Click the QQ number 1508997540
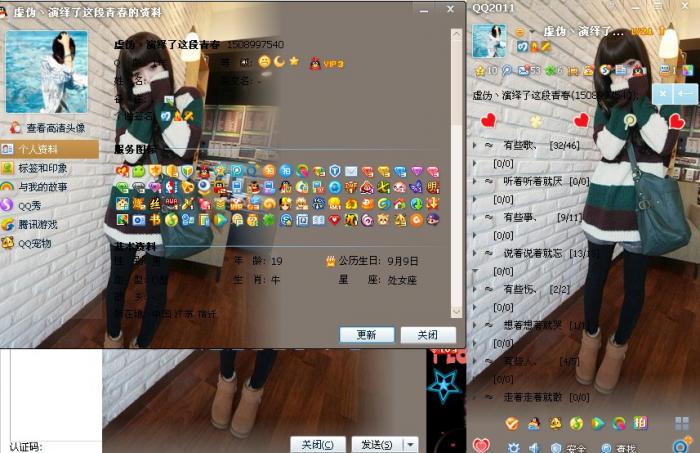Screen dimensions: 700x453 255,45
